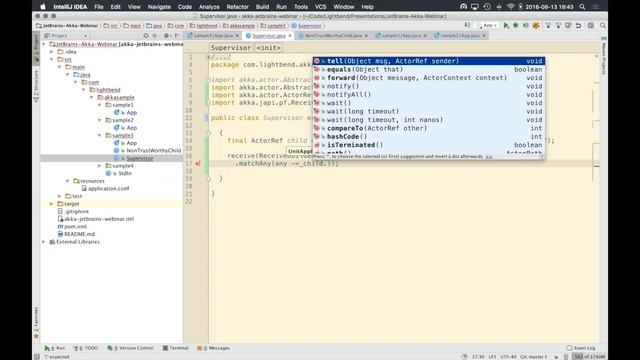Select application.conf in project tree
The image size is (640, 360).
(109, 189)
